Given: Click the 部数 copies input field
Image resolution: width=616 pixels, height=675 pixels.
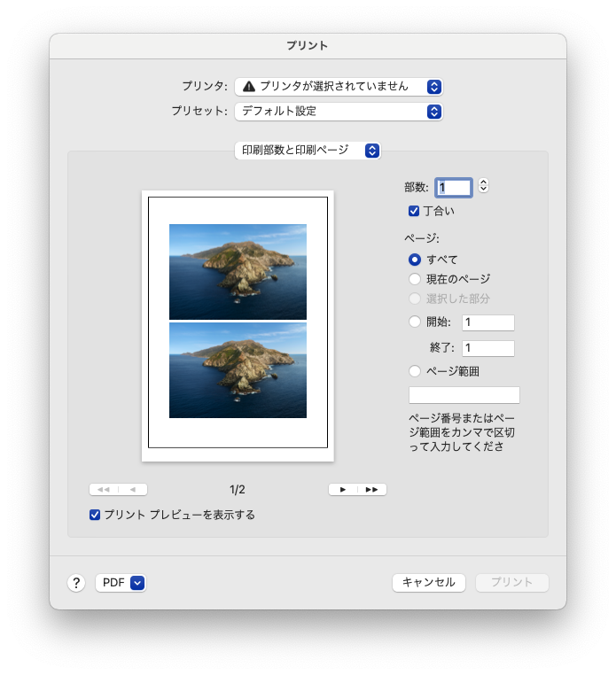Looking at the screenshot, I should (x=454, y=188).
